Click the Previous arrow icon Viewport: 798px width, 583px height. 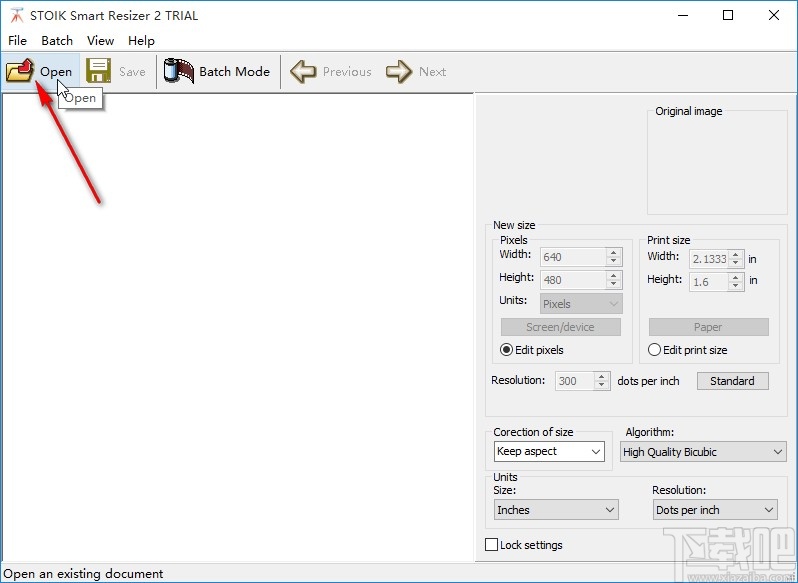(x=303, y=71)
